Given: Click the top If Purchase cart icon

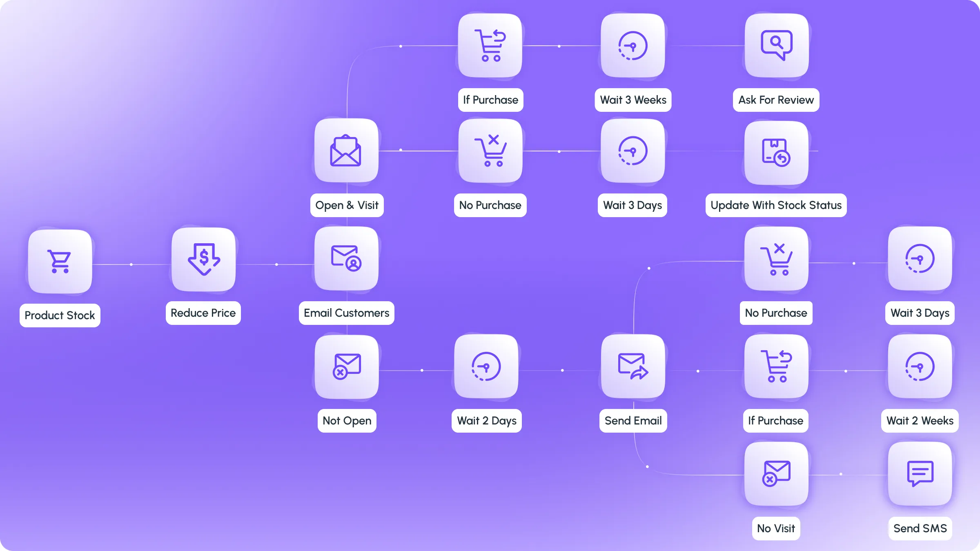Looking at the screenshot, I should 490,45.
